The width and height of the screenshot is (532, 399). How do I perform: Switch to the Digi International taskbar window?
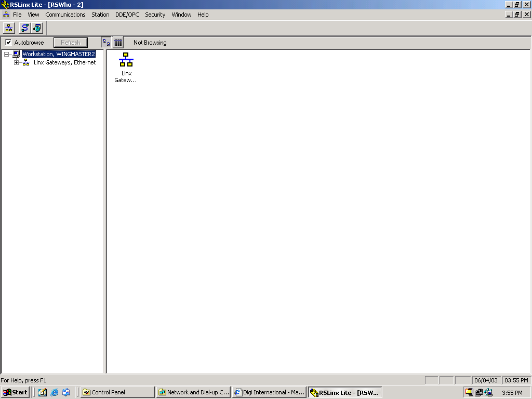pos(269,392)
